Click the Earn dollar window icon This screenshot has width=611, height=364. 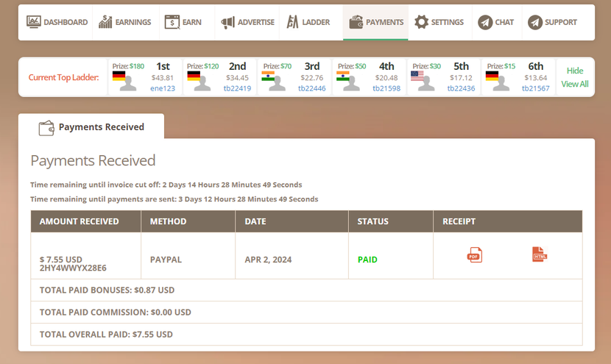pos(172,22)
